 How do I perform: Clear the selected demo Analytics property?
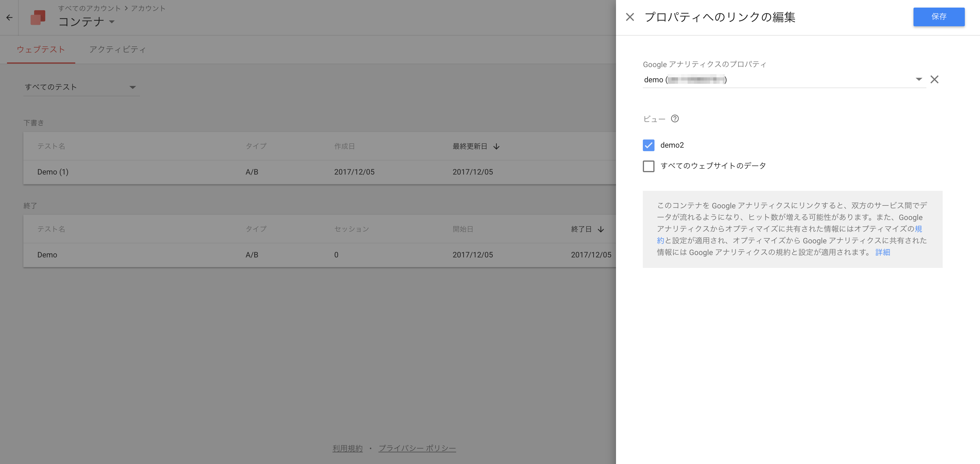[934, 80]
